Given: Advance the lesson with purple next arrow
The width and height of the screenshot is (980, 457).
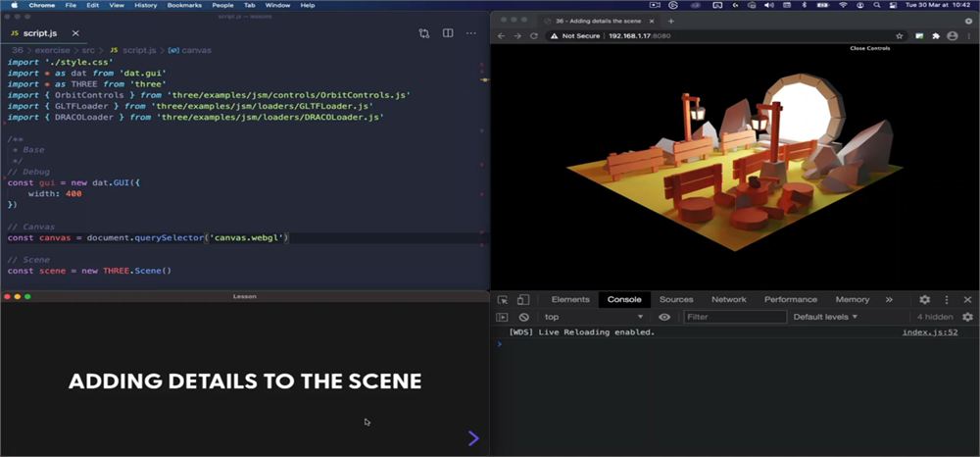Looking at the screenshot, I should [473, 438].
